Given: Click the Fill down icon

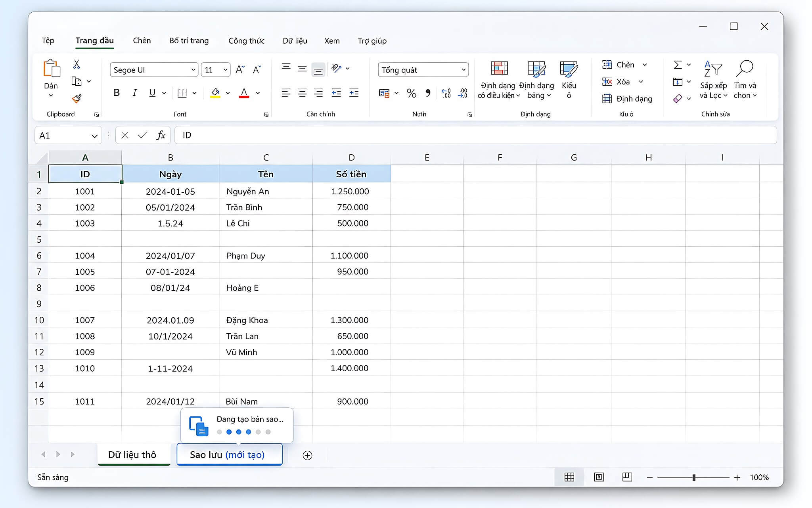Looking at the screenshot, I should coord(678,82).
